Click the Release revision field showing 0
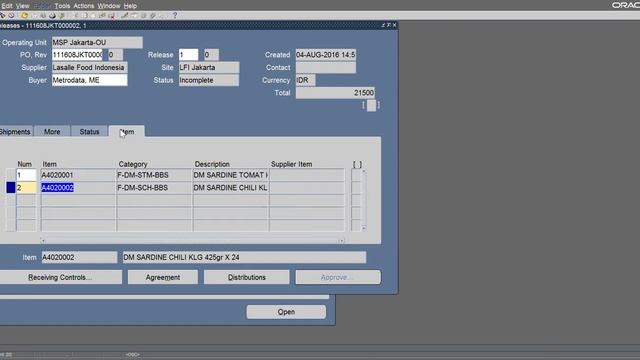This screenshot has width=640, height=360. (x=211, y=55)
